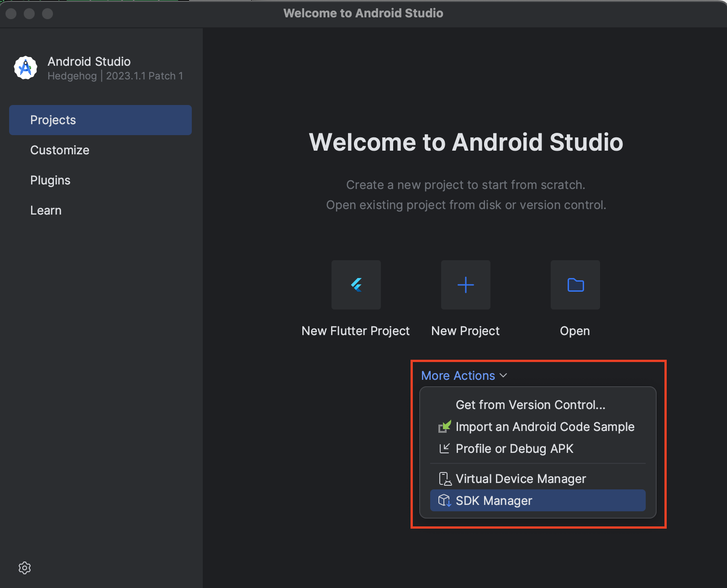This screenshot has width=727, height=588.
Task: Open Virtual Device Manager from menu
Action: tap(538, 479)
